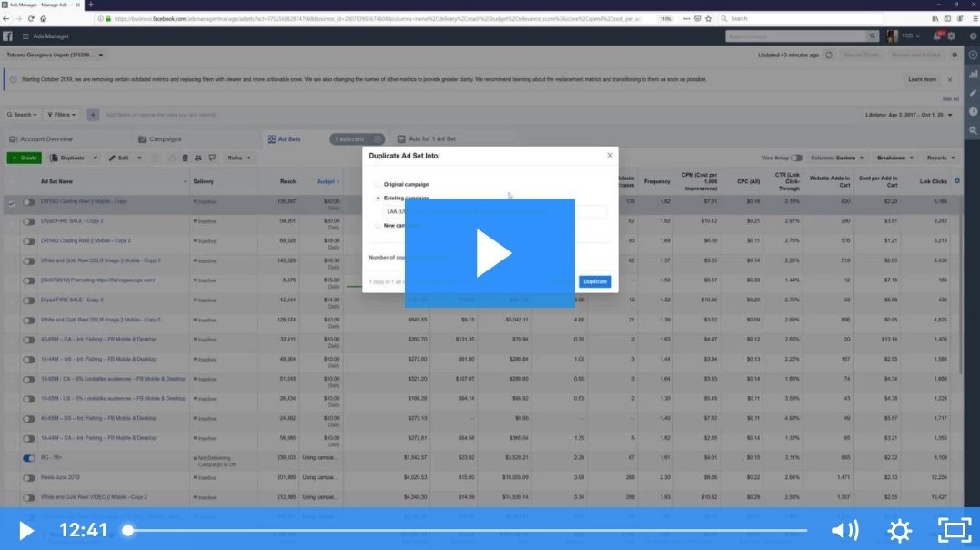The height and width of the screenshot is (550, 980).
Task: Dismiss the October 2019 notice banner
Action: [x=950, y=80]
